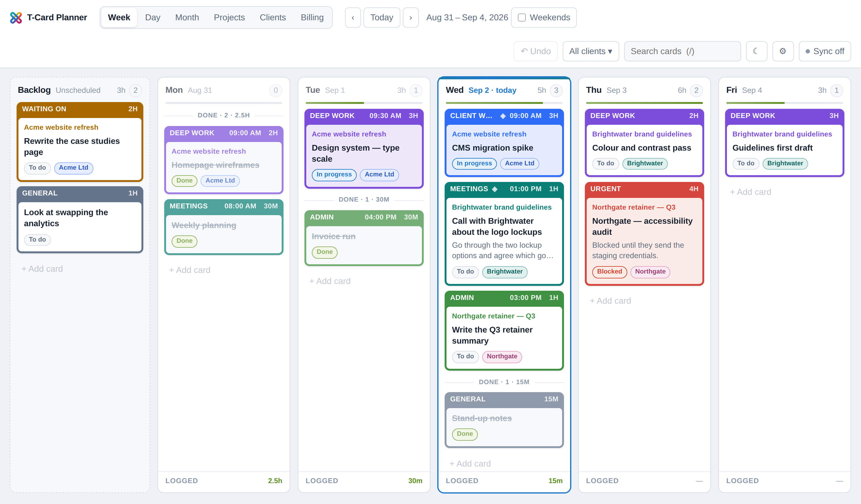Click Wed card count badge 3

click(556, 90)
